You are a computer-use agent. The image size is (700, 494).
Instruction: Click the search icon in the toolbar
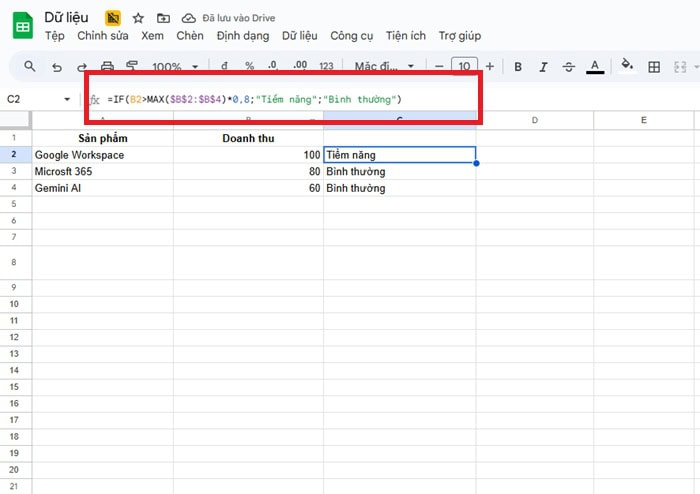coord(30,67)
